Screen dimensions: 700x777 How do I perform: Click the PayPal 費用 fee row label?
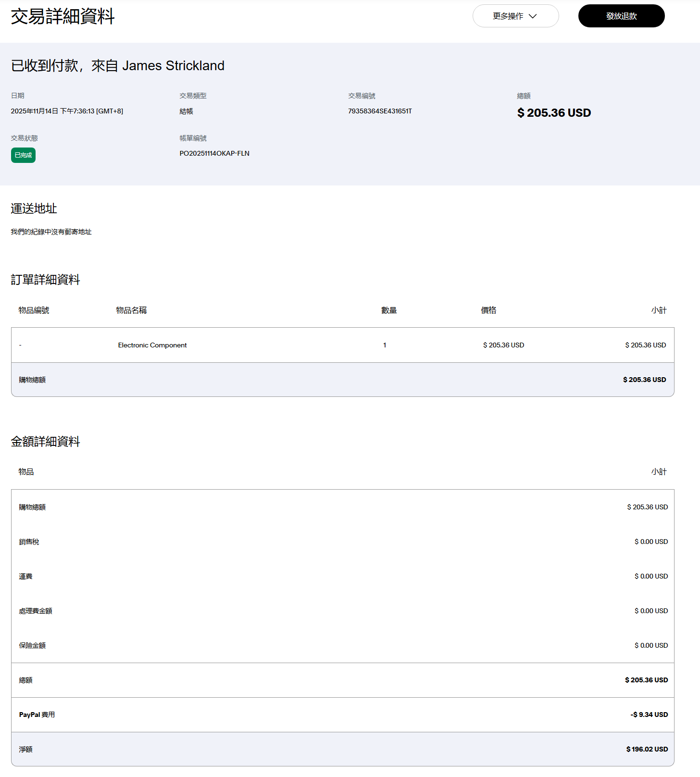click(37, 715)
